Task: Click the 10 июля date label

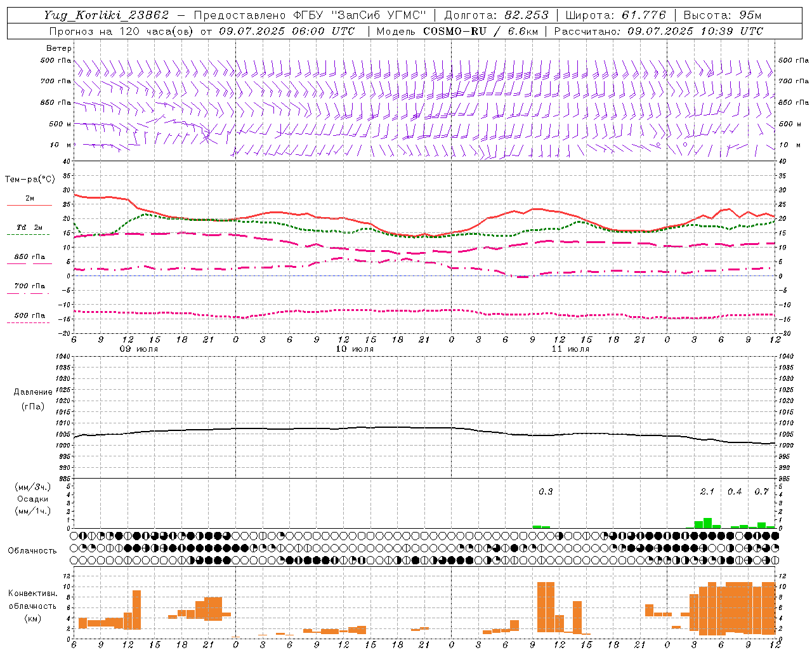Action: pyautogui.click(x=355, y=349)
